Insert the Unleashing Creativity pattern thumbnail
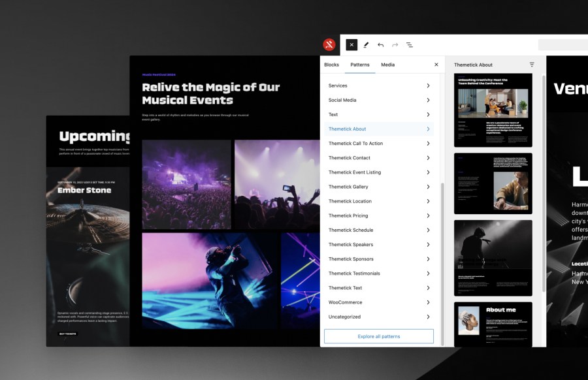The image size is (588, 380). [493, 110]
